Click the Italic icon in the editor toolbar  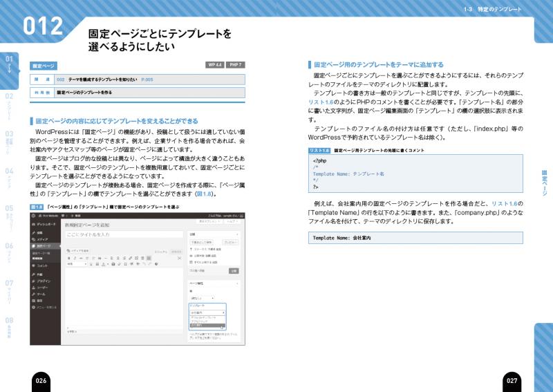pos(75,259)
